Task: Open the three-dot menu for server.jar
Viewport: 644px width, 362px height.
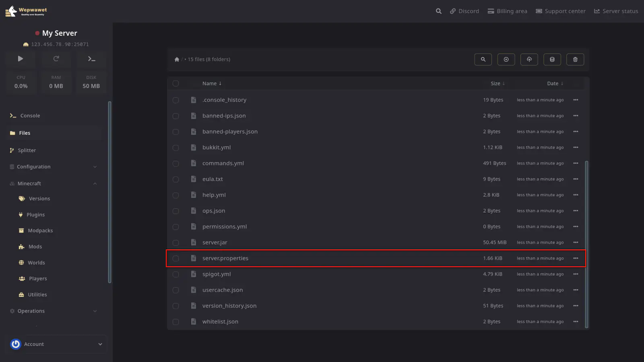Action: coord(576,243)
